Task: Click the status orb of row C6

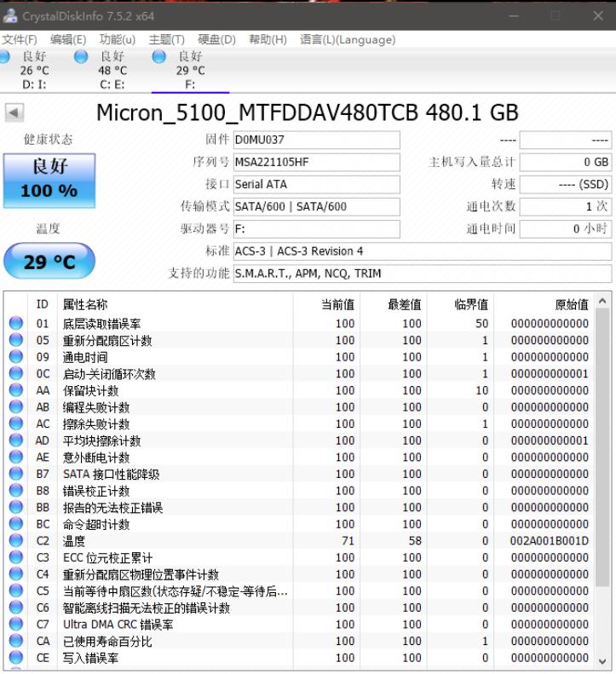Action: [x=16, y=608]
